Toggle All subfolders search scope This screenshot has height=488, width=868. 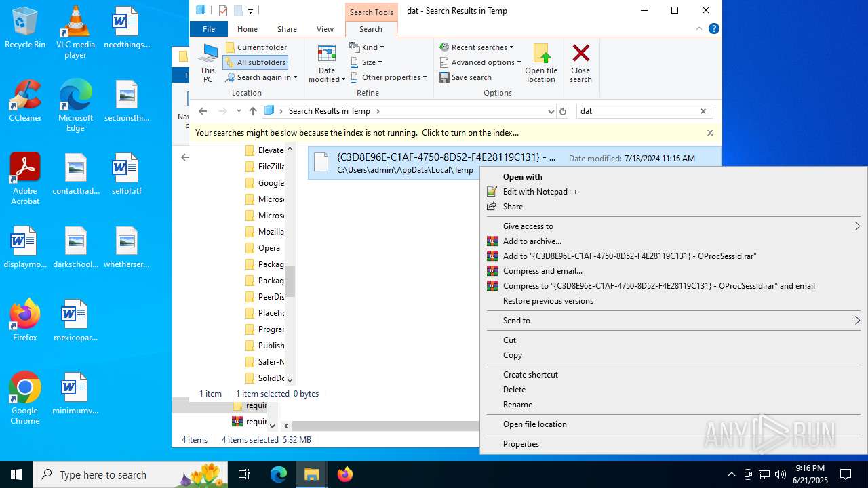click(x=255, y=62)
